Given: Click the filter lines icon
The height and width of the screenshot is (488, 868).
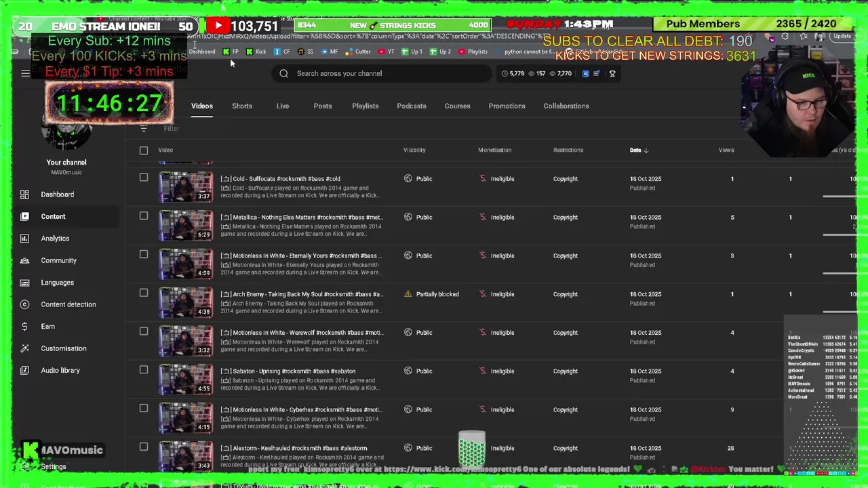Looking at the screenshot, I should [144, 128].
